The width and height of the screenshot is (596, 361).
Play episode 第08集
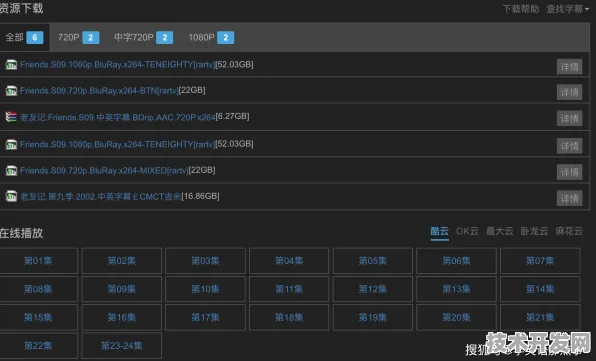tap(38, 289)
